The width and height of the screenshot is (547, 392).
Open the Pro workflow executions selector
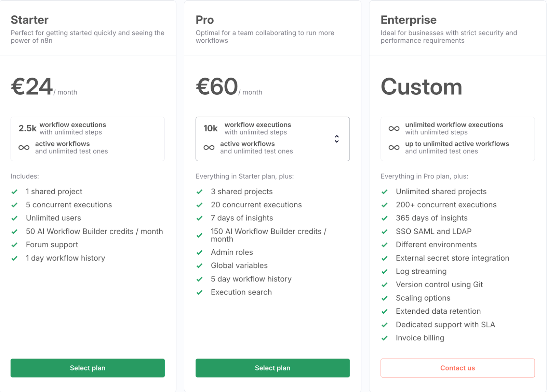(x=272, y=139)
